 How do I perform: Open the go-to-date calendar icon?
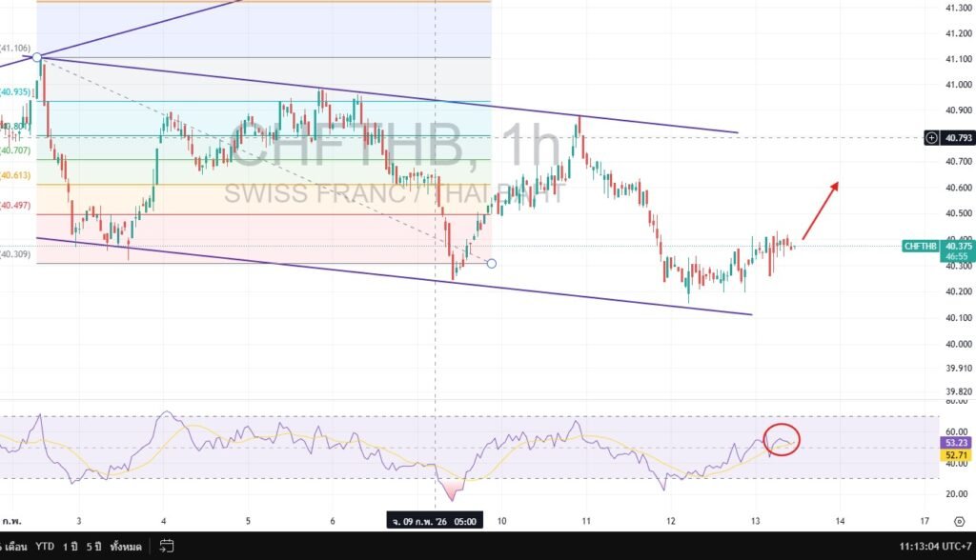pyautogui.click(x=166, y=547)
